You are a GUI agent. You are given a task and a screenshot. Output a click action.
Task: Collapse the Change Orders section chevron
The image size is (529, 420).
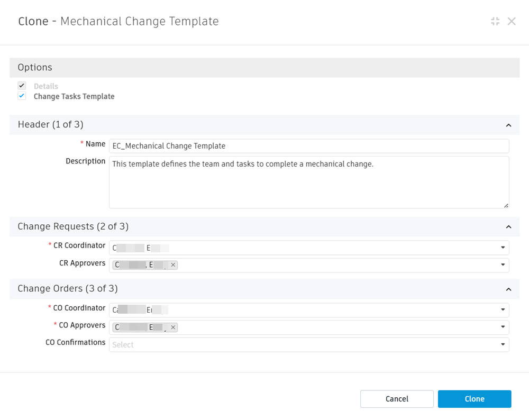tap(508, 289)
